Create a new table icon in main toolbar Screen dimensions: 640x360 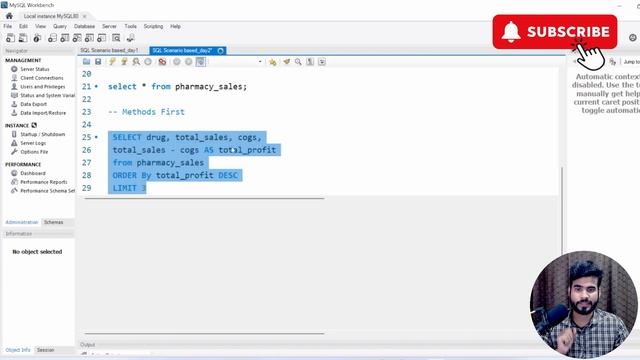(64, 38)
